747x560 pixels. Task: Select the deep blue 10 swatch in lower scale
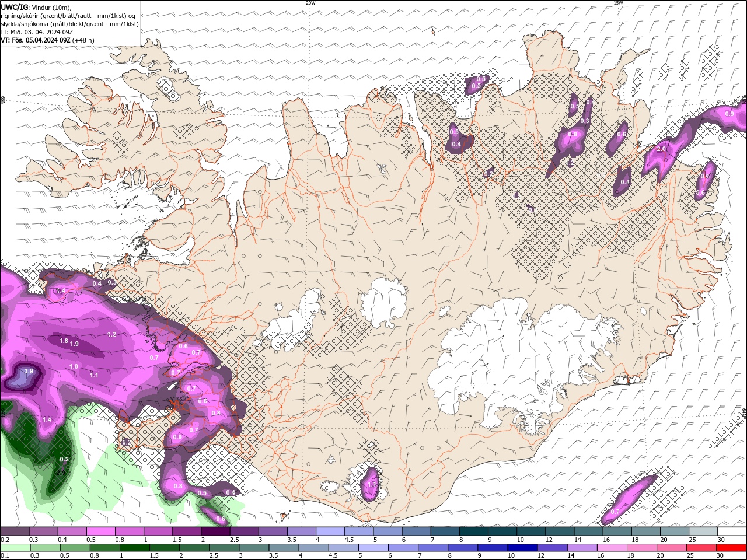[x=522, y=547]
